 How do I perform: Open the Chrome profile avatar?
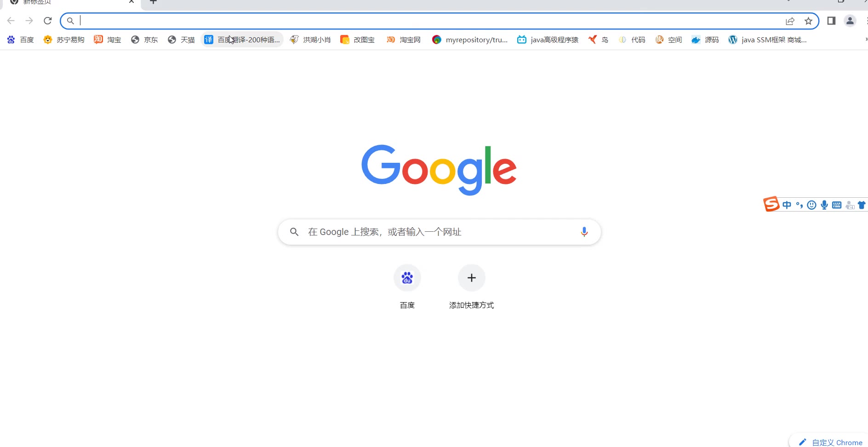point(850,21)
